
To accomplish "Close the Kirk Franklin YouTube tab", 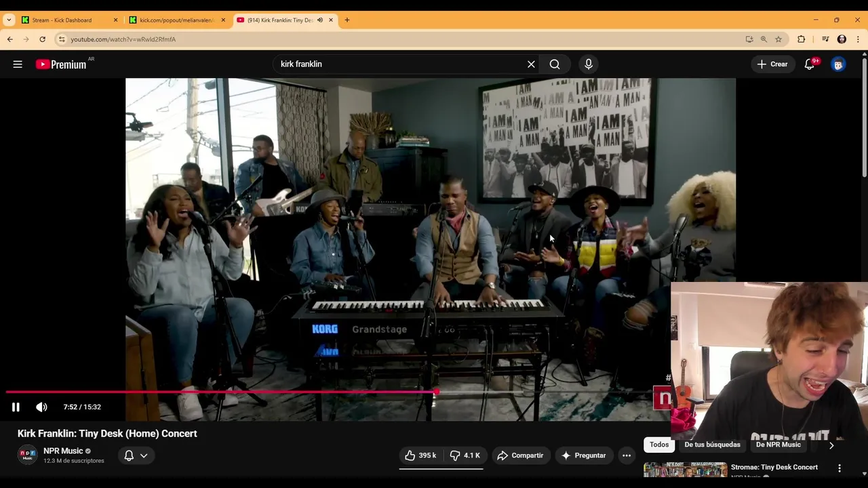I will point(331,20).
